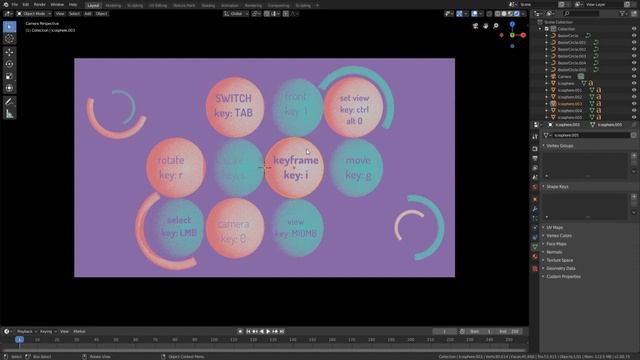Screen dimensions: 640x360
Task: Click the red X axis on navigation gizmo
Action: click(523, 35)
